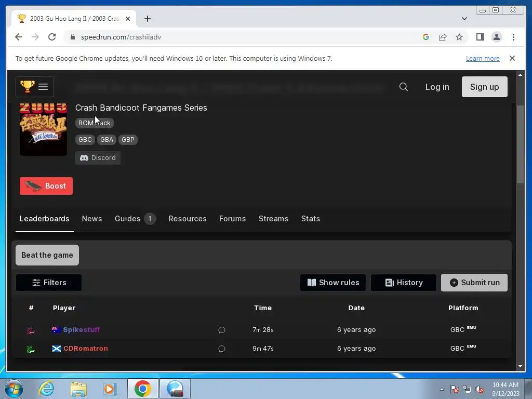Open Windows Media Player from taskbar
The image size is (532, 399).
pos(110,389)
